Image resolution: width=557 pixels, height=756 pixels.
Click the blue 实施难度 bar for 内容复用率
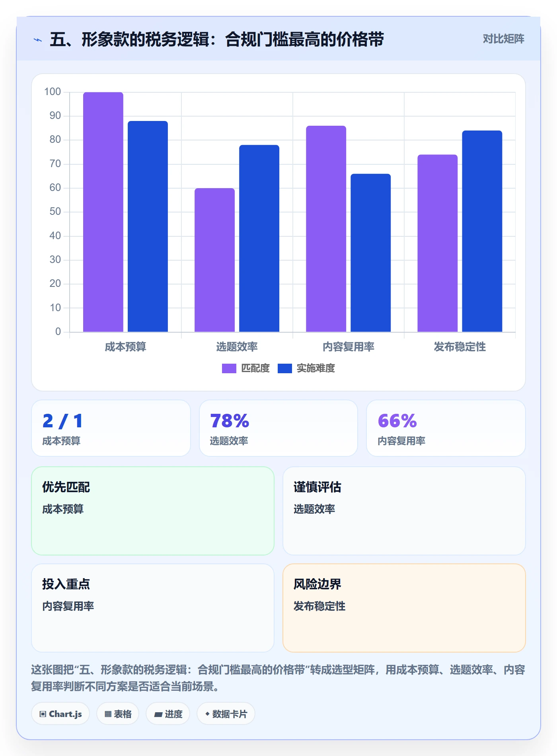point(370,253)
